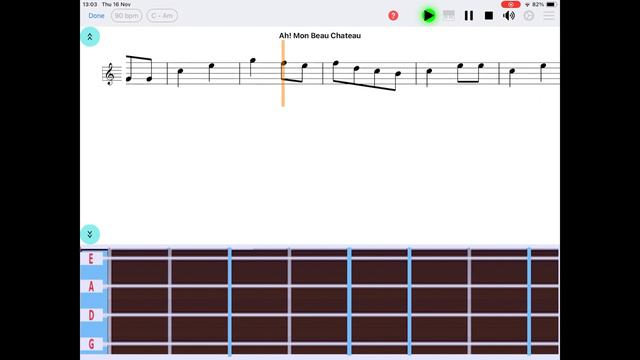Collapse fingerboard with down chevrons button
This screenshot has width=640, height=360.
click(x=90, y=234)
